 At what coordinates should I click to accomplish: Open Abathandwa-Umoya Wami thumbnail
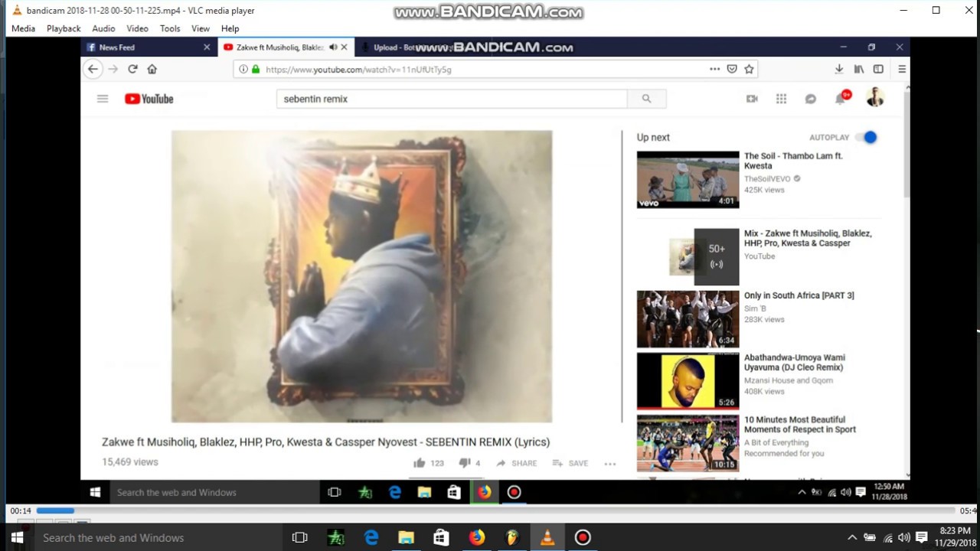pyautogui.click(x=688, y=381)
